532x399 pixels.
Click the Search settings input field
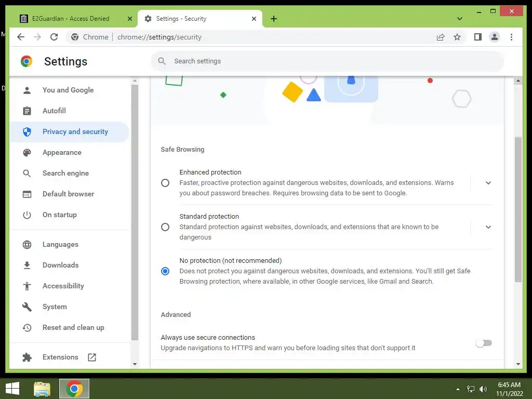pos(327,61)
